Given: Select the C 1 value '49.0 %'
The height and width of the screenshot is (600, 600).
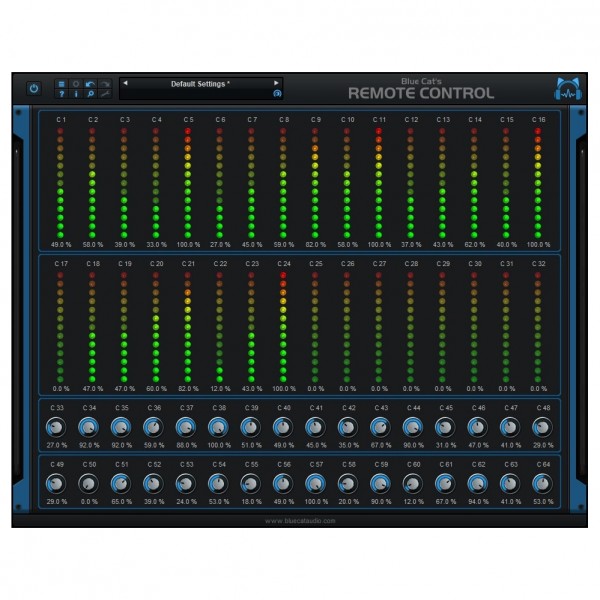Looking at the screenshot, I should pyautogui.click(x=61, y=245).
